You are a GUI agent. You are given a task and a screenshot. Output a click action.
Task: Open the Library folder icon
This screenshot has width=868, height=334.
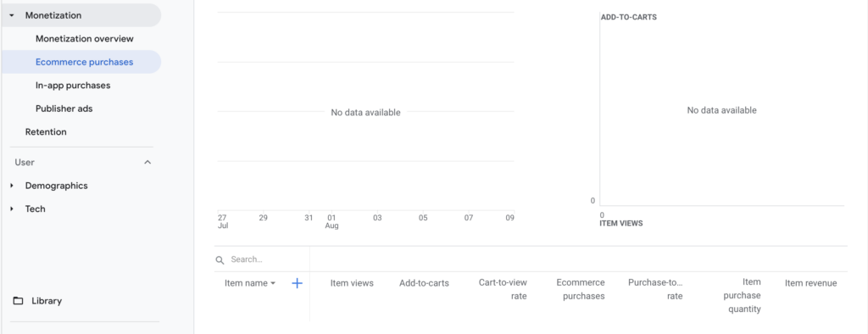[19, 301]
